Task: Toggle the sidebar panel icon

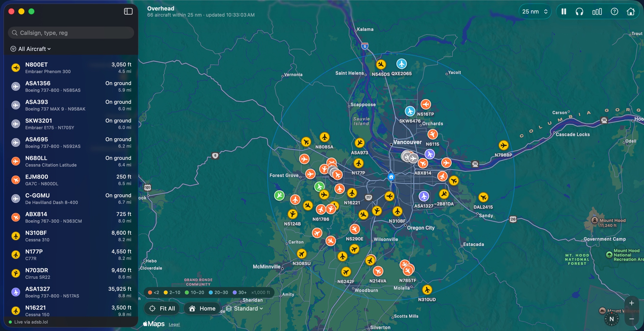Action: click(x=128, y=11)
